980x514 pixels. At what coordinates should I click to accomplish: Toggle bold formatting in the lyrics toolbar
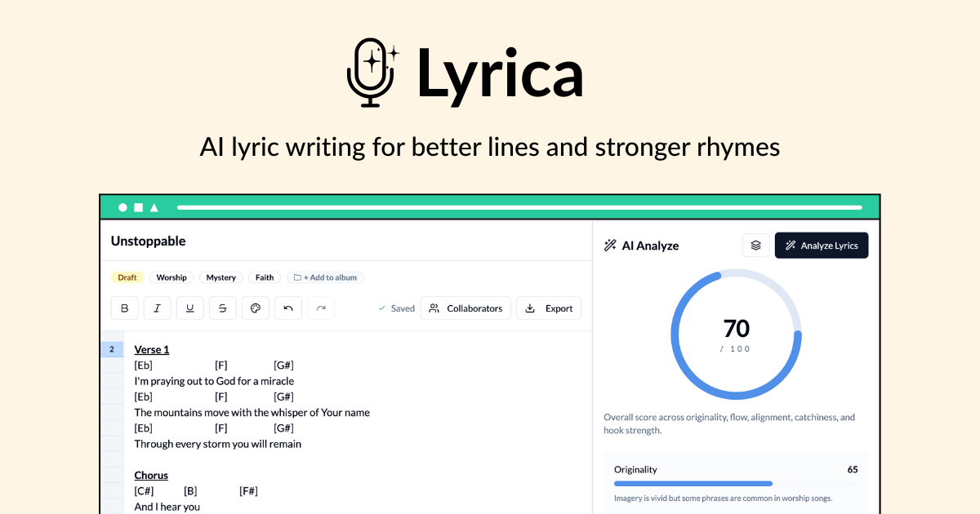(x=125, y=308)
